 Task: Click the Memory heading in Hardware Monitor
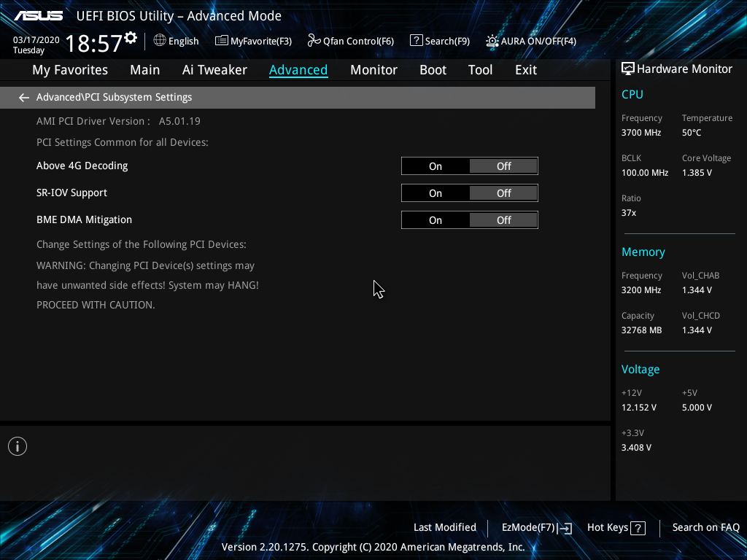(x=643, y=252)
